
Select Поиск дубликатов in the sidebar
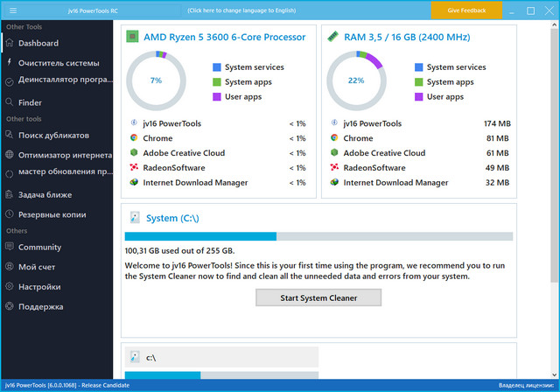pos(53,135)
